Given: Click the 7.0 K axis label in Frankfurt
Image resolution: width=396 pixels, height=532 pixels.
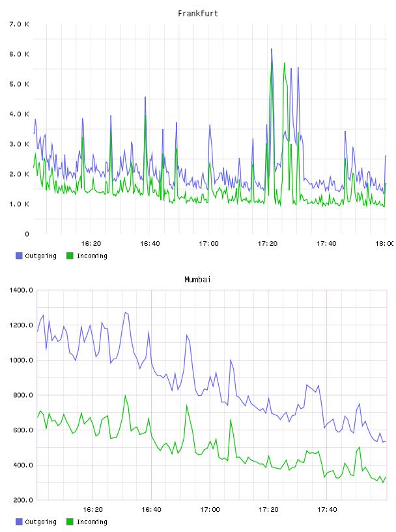Looking at the screenshot, I should click(x=19, y=24).
